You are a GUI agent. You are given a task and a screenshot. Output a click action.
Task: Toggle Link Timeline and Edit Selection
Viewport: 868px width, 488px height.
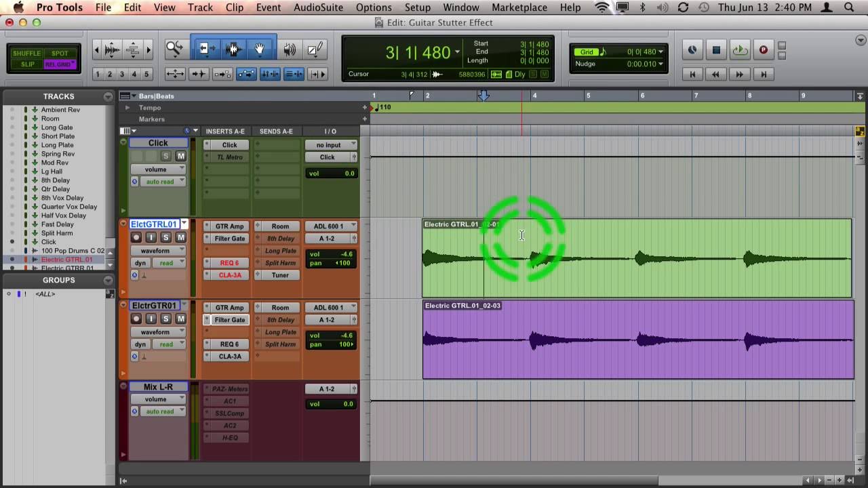pyautogui.click(x=270, y=74)
